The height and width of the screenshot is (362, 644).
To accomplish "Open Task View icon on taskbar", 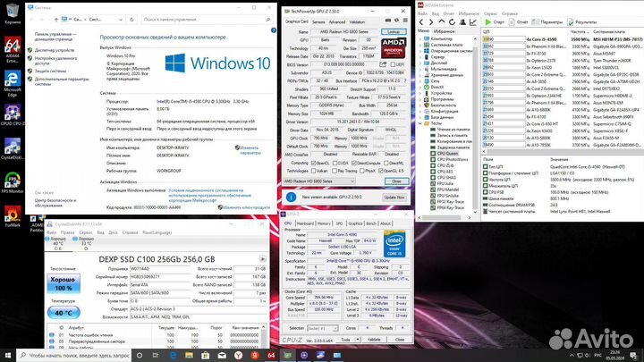I will tap(156, 355).
